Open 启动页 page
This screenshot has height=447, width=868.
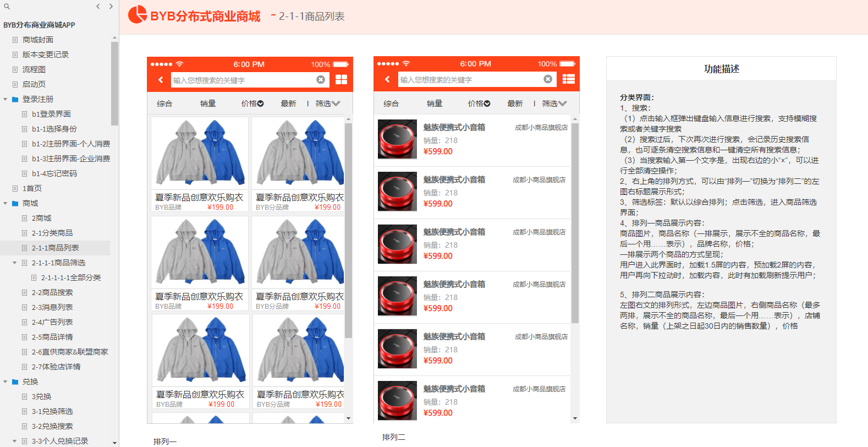click(x=34, y=84)
